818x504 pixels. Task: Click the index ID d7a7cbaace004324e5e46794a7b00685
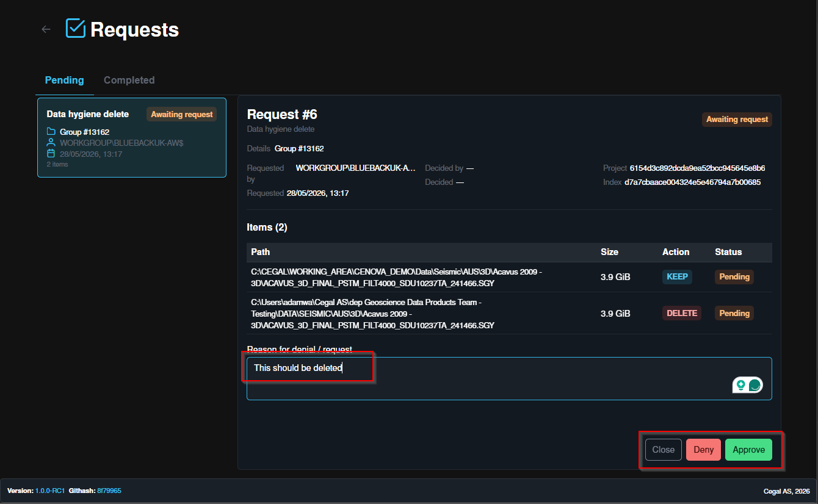692,182
